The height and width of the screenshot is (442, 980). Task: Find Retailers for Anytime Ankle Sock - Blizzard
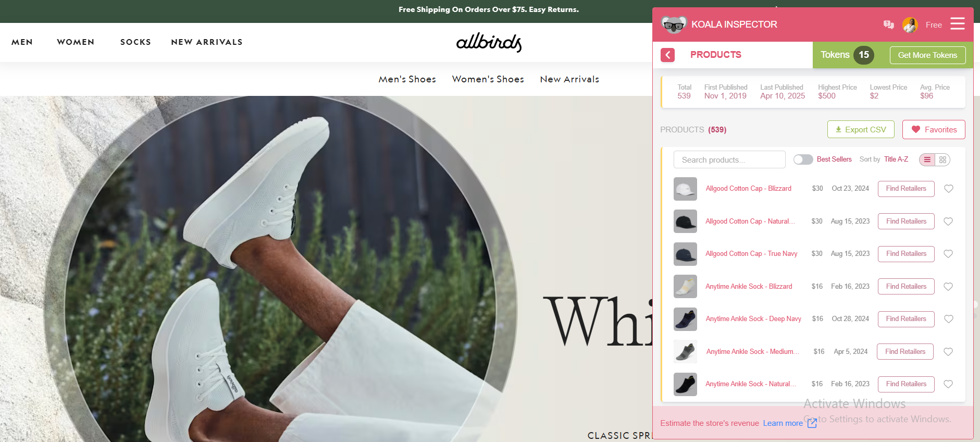pos(906,287)
